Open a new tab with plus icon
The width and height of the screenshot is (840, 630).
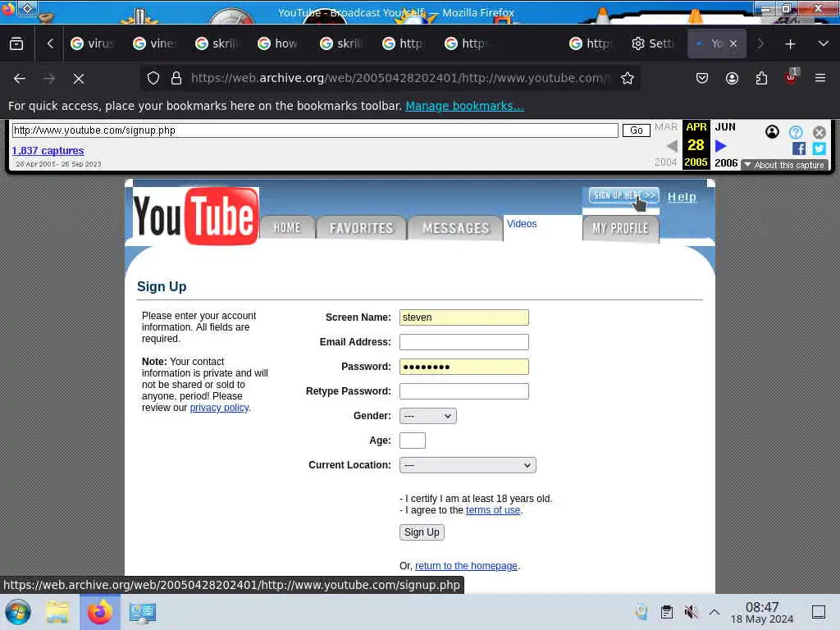[790, 44]
